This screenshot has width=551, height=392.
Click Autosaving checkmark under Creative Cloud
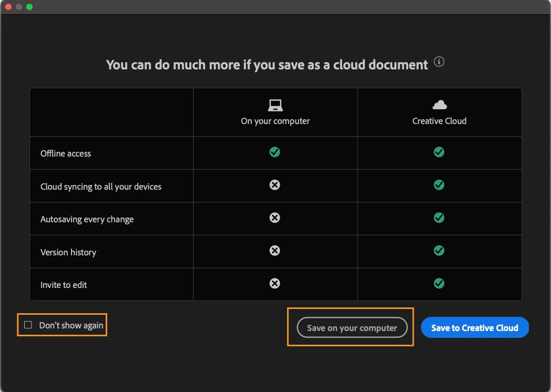coord(439,218)
